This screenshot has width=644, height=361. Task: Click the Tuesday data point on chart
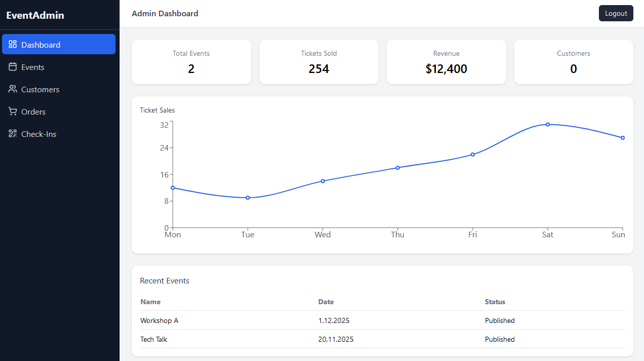[248, 198]
